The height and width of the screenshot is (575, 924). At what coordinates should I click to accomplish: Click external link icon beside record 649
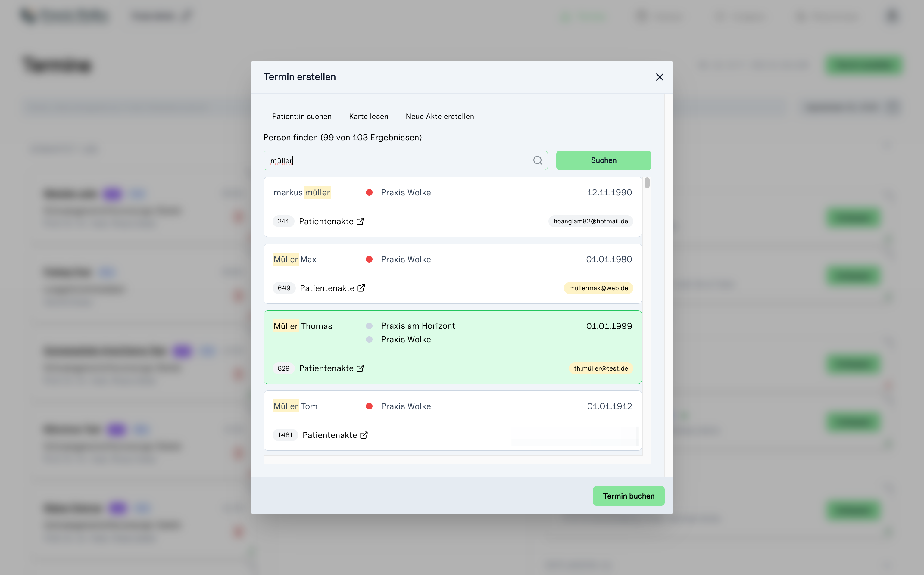point(361,288)
